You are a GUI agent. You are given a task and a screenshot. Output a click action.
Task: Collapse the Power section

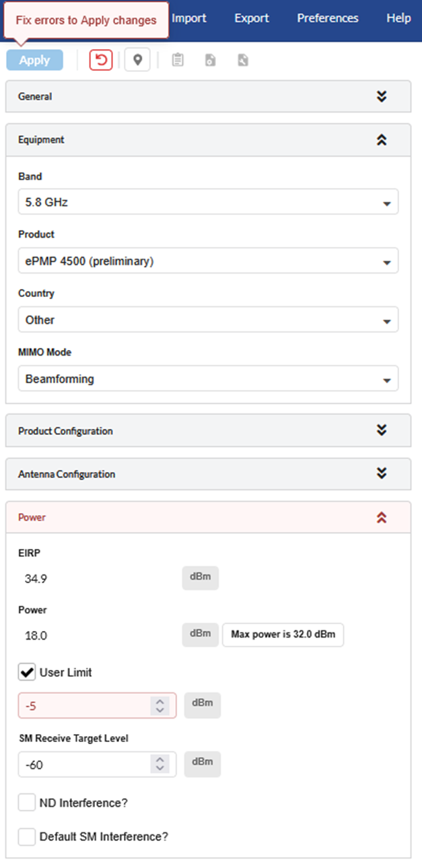pyautogui.click(x=382, y=517)
